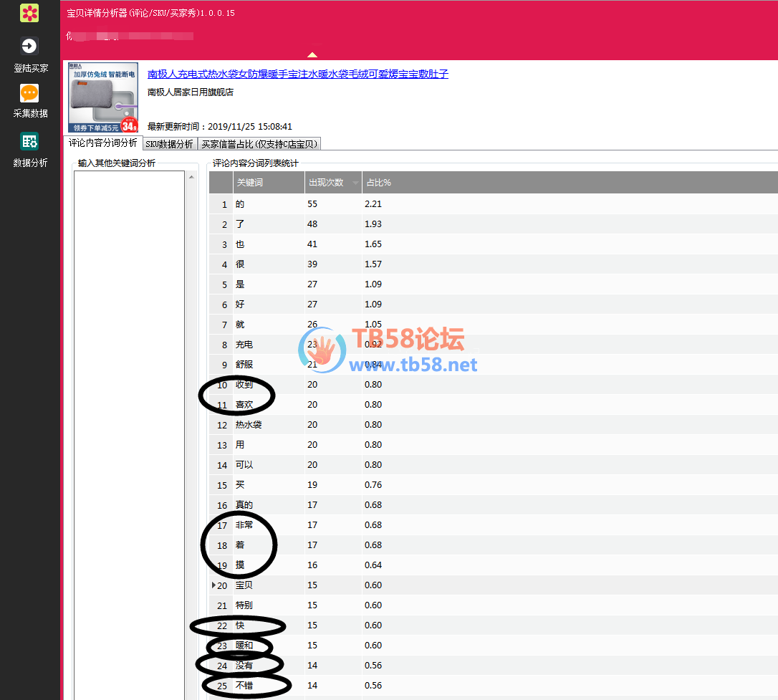This screenshot has height=700, width=778.
Task: Collapse the top panel with white triangle arrow
Action: click(312, 54)
